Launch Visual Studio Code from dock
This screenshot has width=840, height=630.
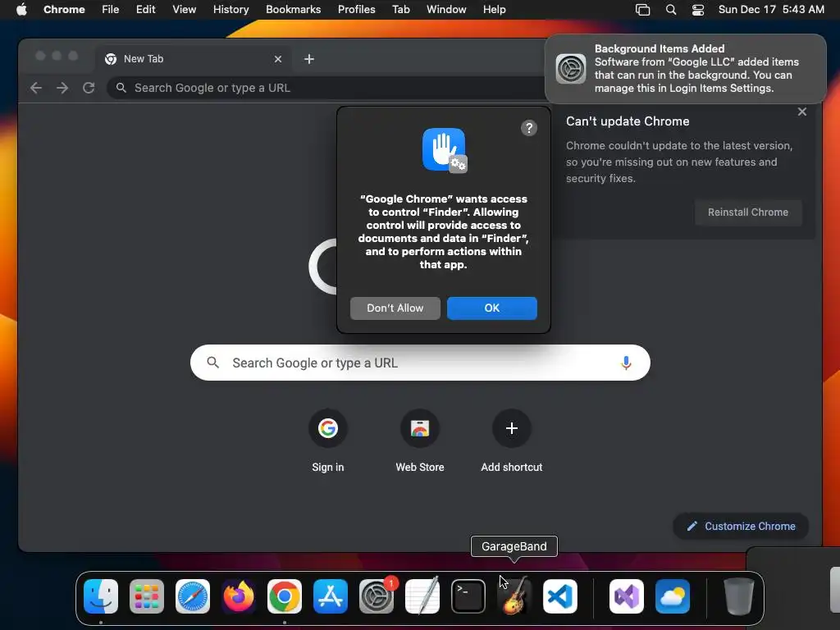(559, 596)
